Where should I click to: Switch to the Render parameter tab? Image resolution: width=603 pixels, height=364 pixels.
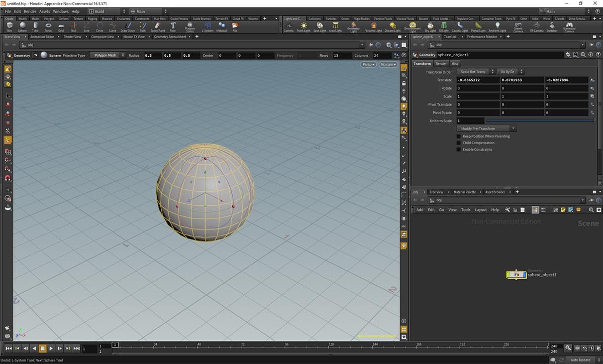pos(441,63)
